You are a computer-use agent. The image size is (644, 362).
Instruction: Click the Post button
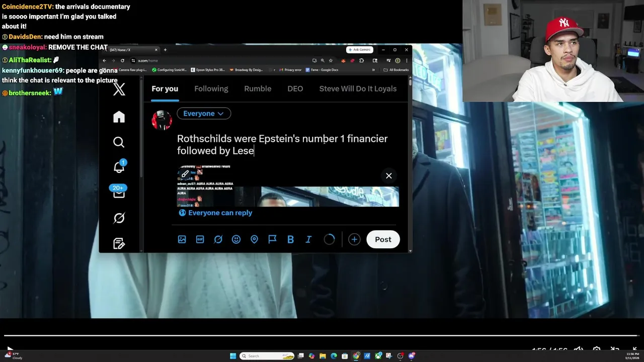click(x=383, y=239)
